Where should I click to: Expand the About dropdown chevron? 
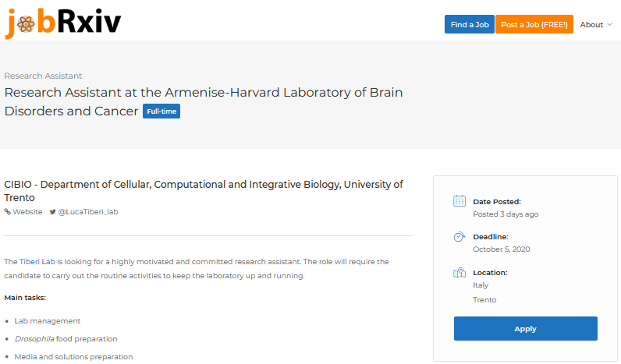[x=609, y=24]
